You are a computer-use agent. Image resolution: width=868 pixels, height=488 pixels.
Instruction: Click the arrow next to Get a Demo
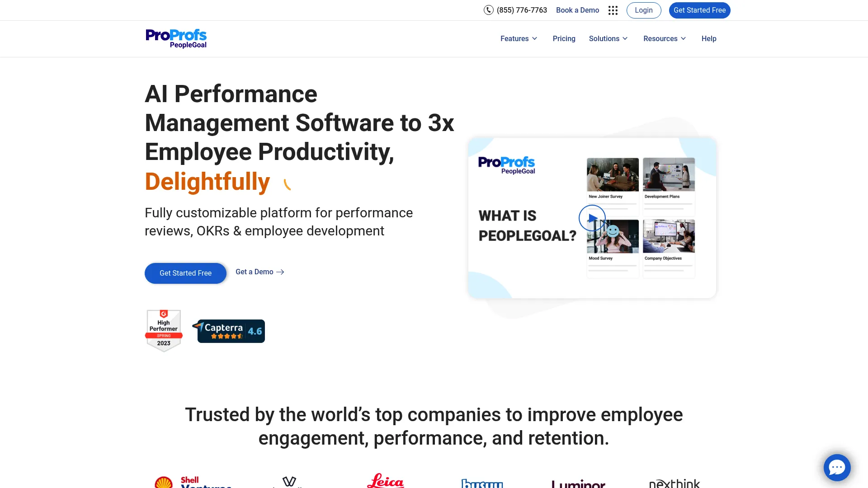click(x=280, y=272)
